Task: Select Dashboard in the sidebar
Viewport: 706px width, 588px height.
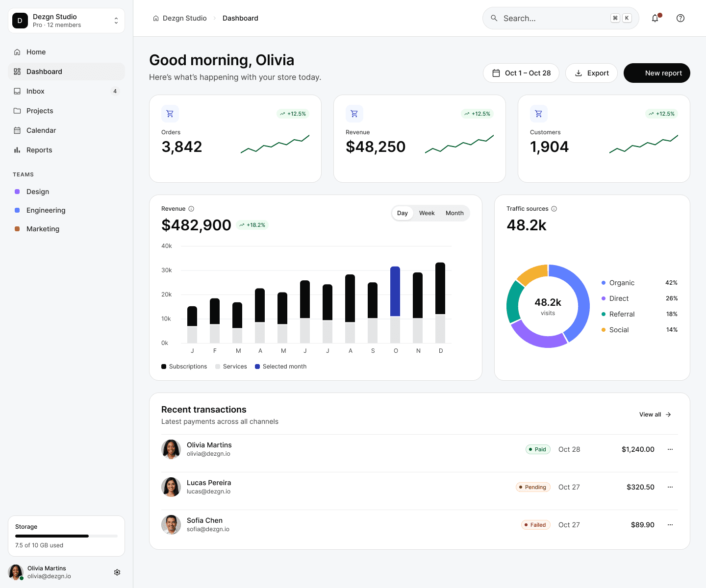Action: [x=67, y=72]
